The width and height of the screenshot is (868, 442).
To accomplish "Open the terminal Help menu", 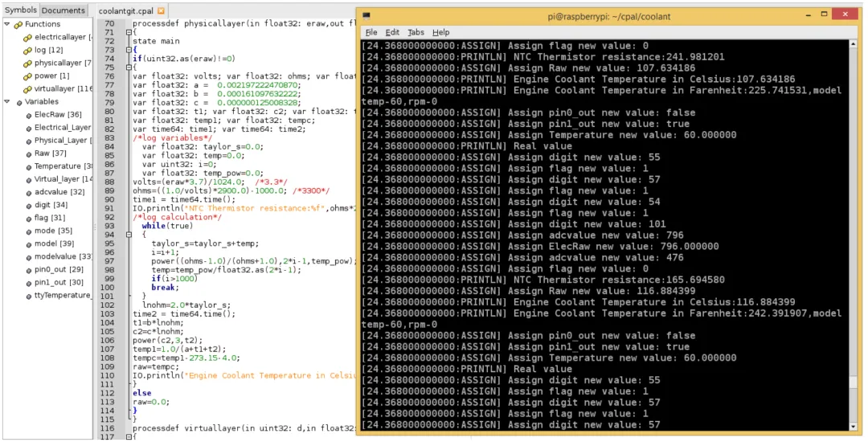I will tap(440, 32).
